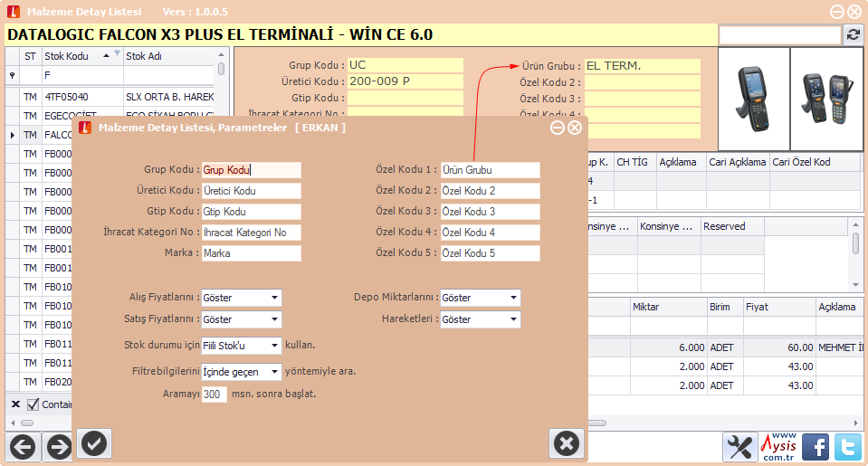
Task: Select the SLX ORTA B. HAREK cell
Action: [169, 97]
